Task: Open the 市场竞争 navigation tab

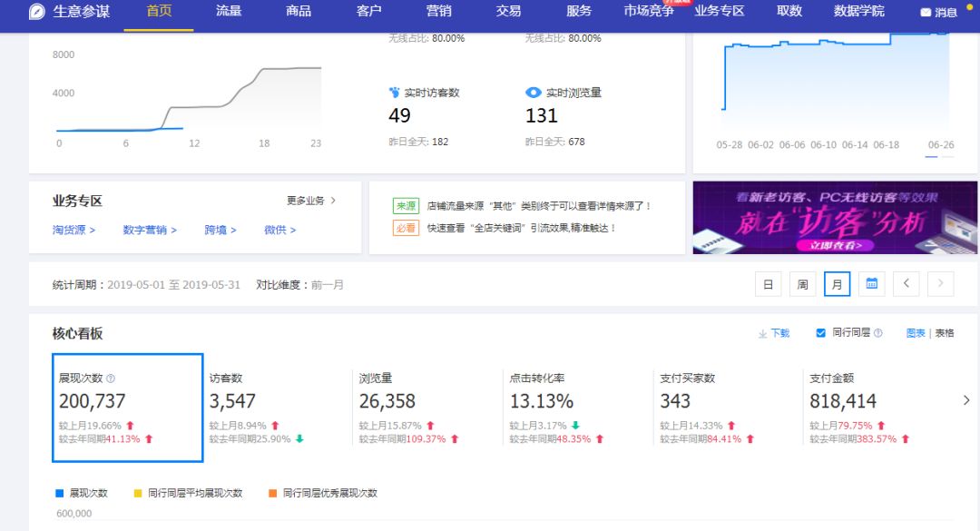Action: pos(649,11)
